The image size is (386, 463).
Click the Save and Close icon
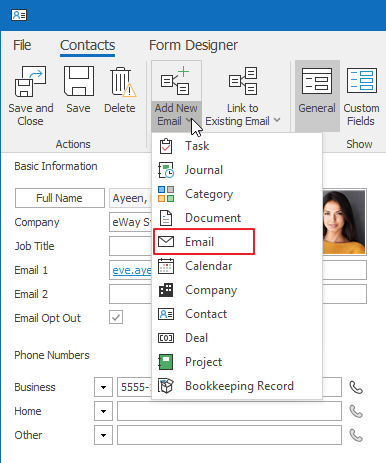pos(30,81)
